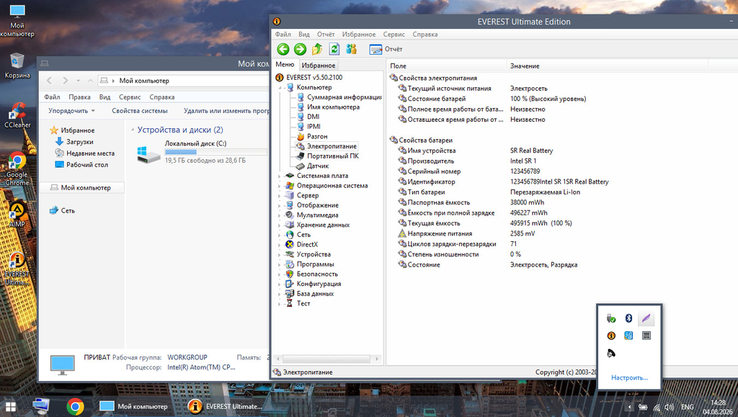The height and width of the screenshot is (417, 738).
Task: Launch Chrome from the taskbar
Action: point(75,407)
